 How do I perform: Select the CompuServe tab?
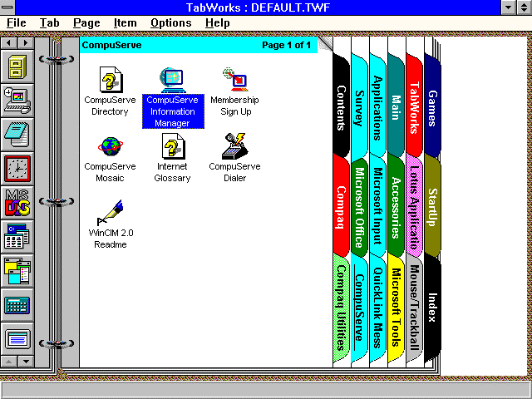pos(360,308)
